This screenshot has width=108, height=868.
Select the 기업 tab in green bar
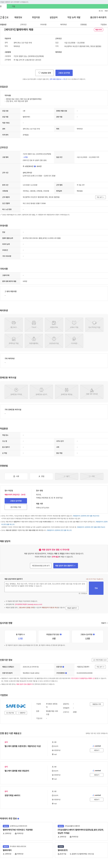[13, 6]
